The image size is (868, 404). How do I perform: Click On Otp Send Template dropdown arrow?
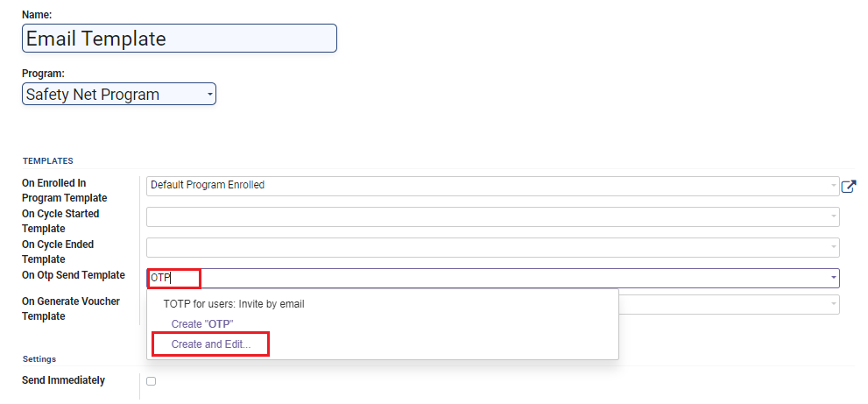tap(834, 278)
